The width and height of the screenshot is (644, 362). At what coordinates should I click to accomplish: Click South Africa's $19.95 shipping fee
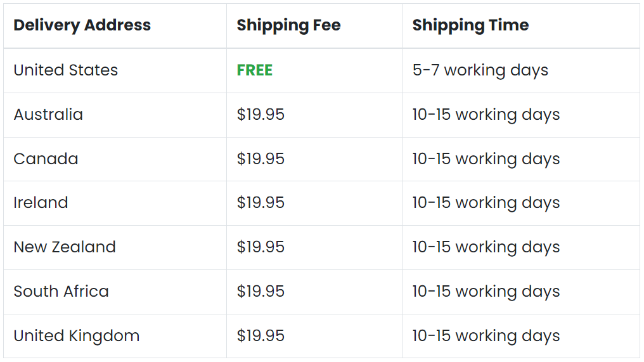pos(261,292)
